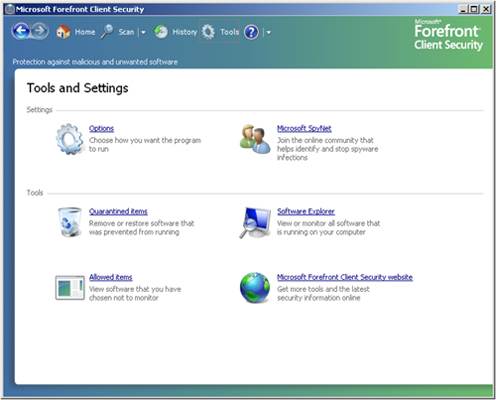496x400 pixels.
Task: Open the Options link
Action: (x=101, y=128)
